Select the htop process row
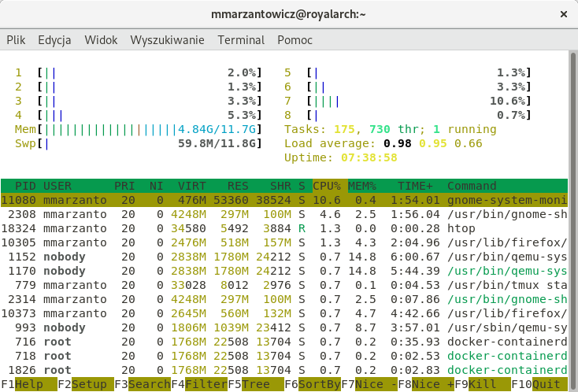 pos(284,228)
